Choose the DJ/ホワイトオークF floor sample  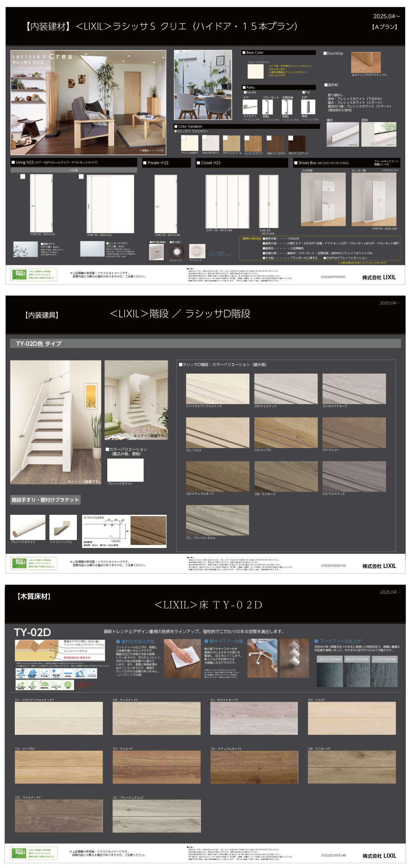pyautogui.click(x=254, y=718)
